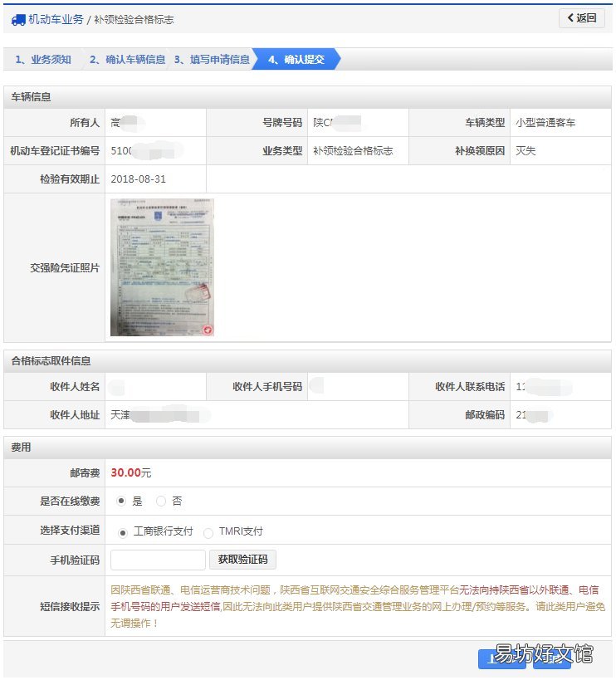Go to step 3、填写申请信息
The image size is (616, 680).
212,60
